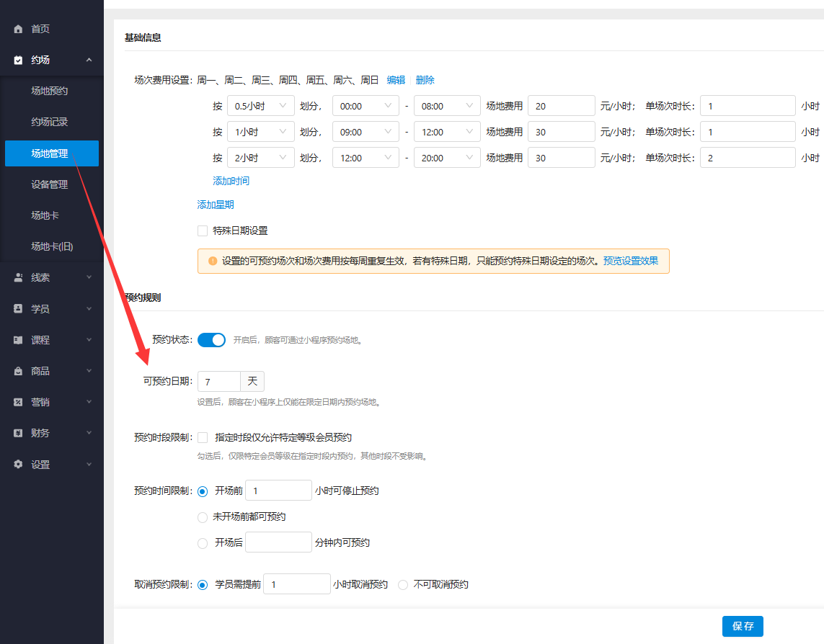824x644 pixels.
Task: Open the 0.5小时 duration dropdown
Action: pos(260,105)
